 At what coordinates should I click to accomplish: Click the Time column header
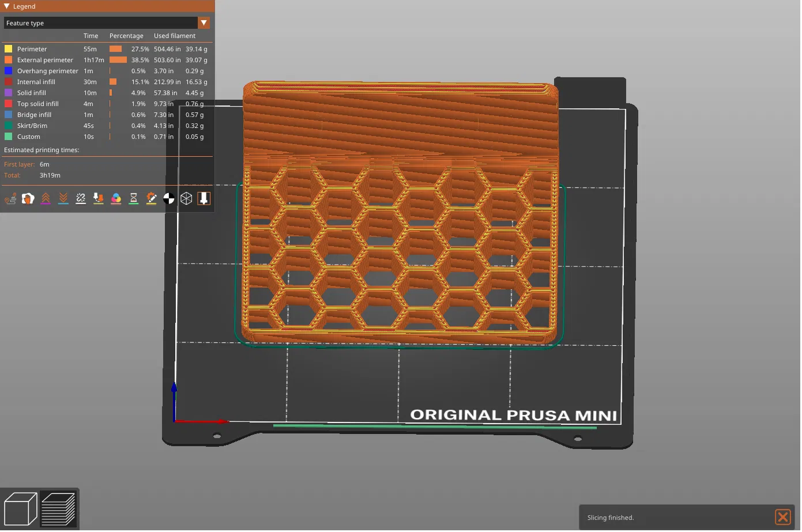pos(91,36)
